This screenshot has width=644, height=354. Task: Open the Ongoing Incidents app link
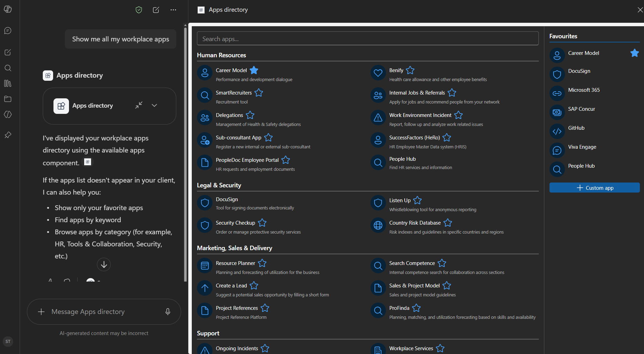237,348
